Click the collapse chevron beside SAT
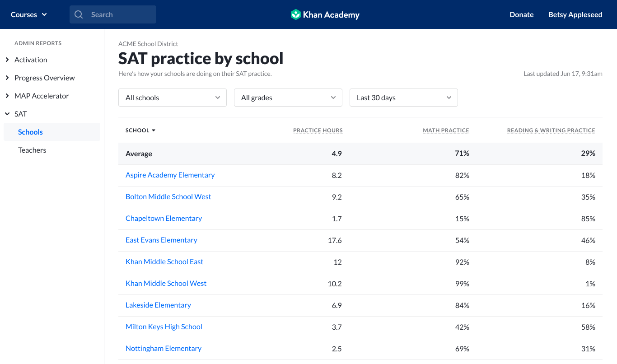 click(7, 114)
